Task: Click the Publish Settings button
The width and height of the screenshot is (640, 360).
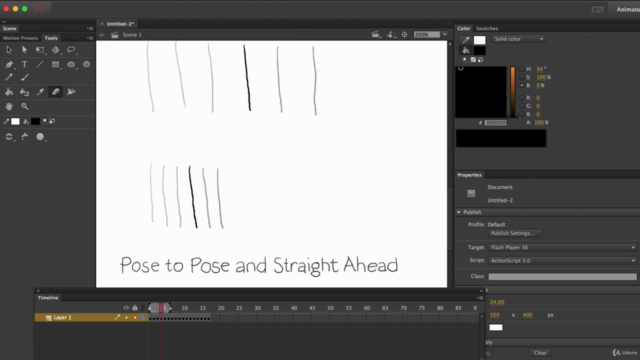Action: [x=515, y=233]
